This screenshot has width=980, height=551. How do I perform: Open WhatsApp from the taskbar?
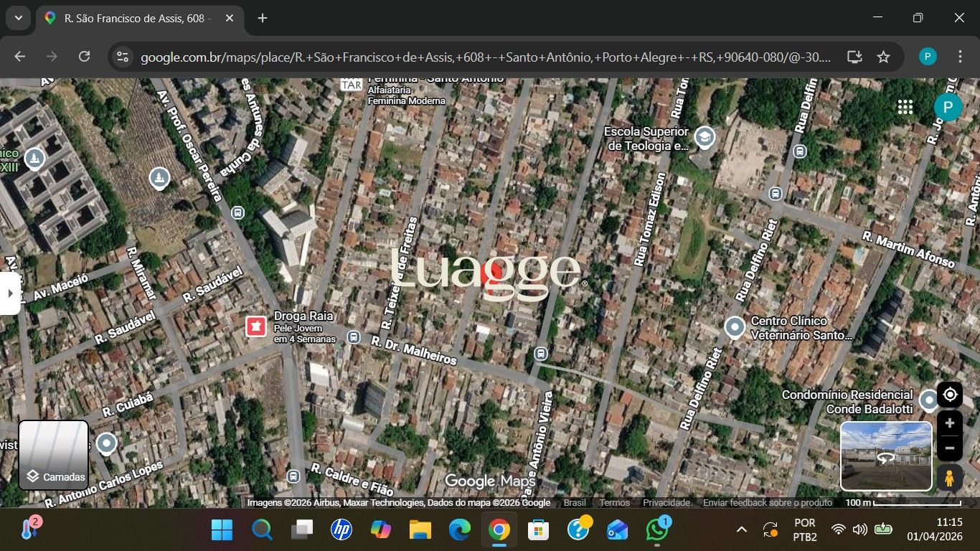coord(656,530)
